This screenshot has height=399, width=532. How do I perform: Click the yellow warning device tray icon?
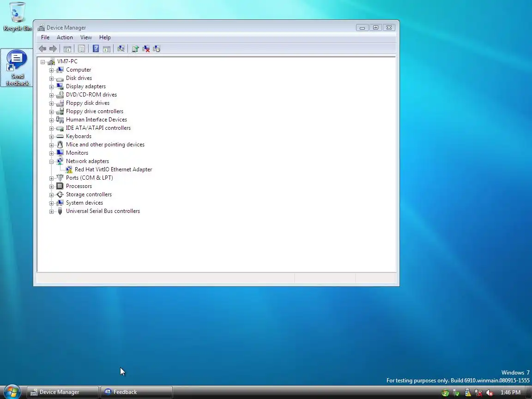(x=467, y=393)
